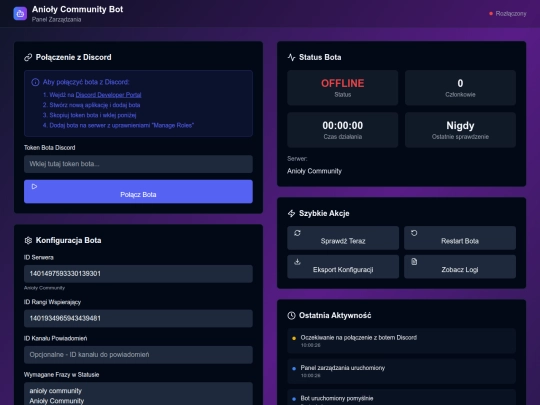Screen dimensions: 540x405
Task: Click the play icon on Połącz Bota button
Action: (x=34, y=186)
